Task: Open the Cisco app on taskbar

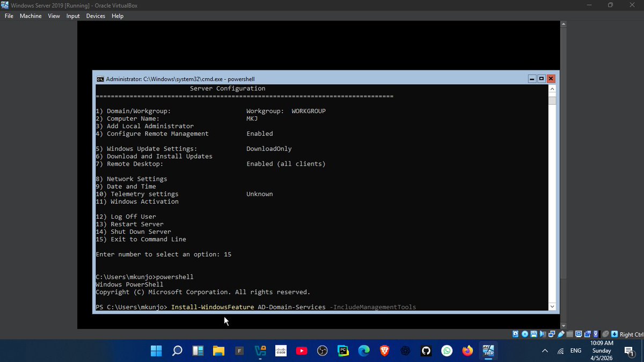Action: click(281, 351)
